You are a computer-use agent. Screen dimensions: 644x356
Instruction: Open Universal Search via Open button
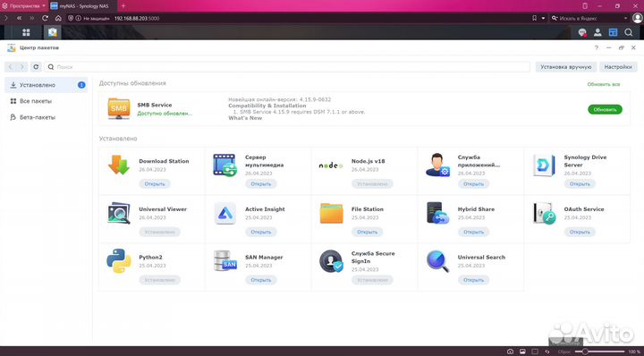[473, 280]
